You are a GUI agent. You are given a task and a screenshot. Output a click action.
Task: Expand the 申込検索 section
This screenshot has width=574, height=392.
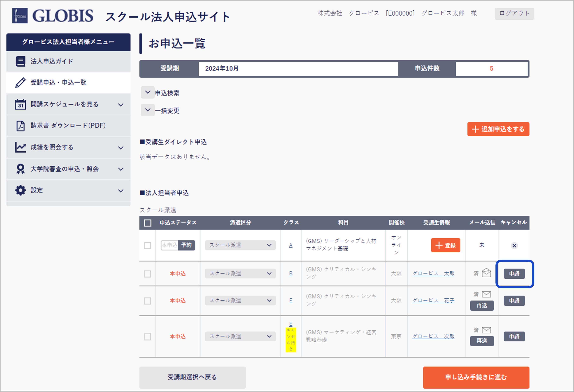pyautogui.click(x=148, y=93)
